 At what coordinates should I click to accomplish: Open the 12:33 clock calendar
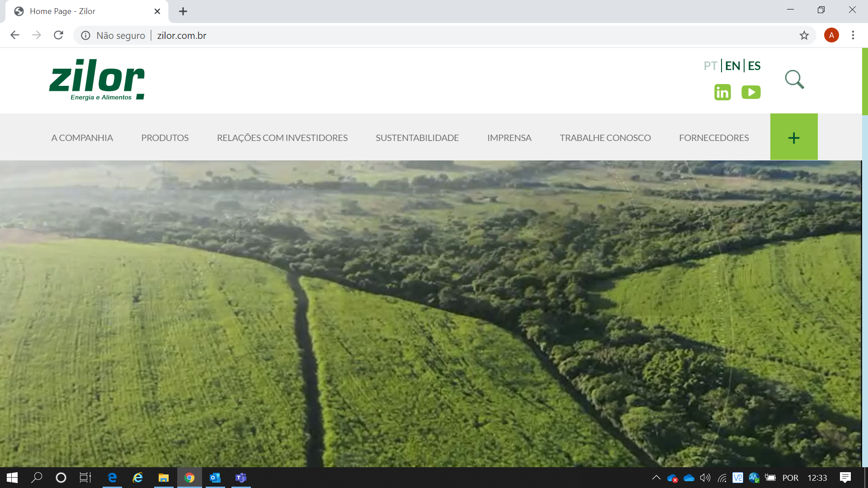click(817, 478)
